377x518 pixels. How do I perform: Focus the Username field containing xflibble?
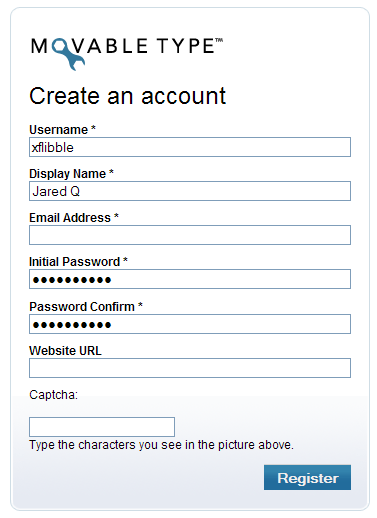pos(190,147)
